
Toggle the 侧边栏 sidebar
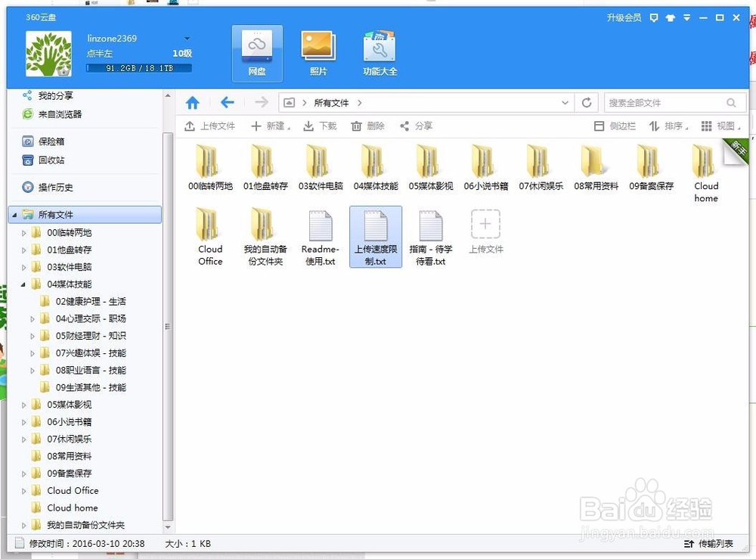pyautogui.click(x=614, y=126)
